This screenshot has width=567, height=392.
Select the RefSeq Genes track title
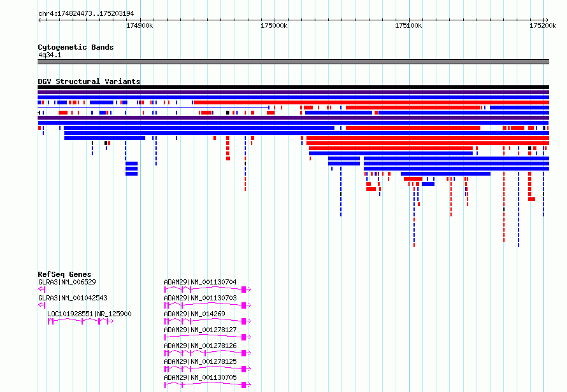click(64, 274)
